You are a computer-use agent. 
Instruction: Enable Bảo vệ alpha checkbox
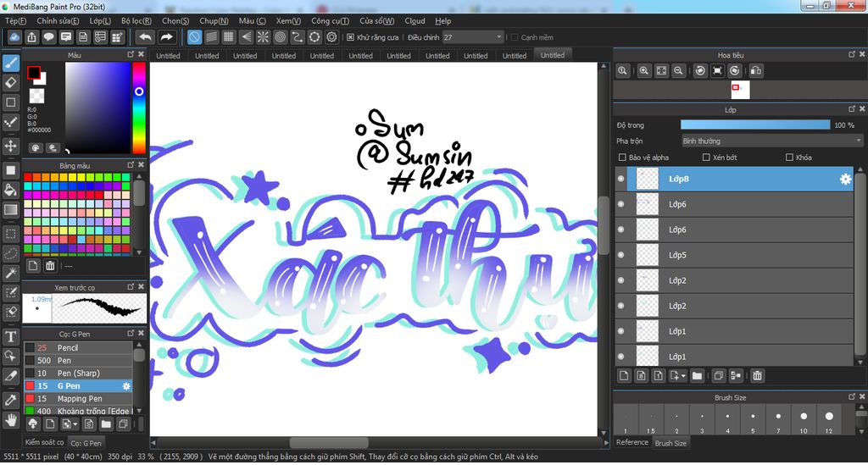[x=622, y=158]
